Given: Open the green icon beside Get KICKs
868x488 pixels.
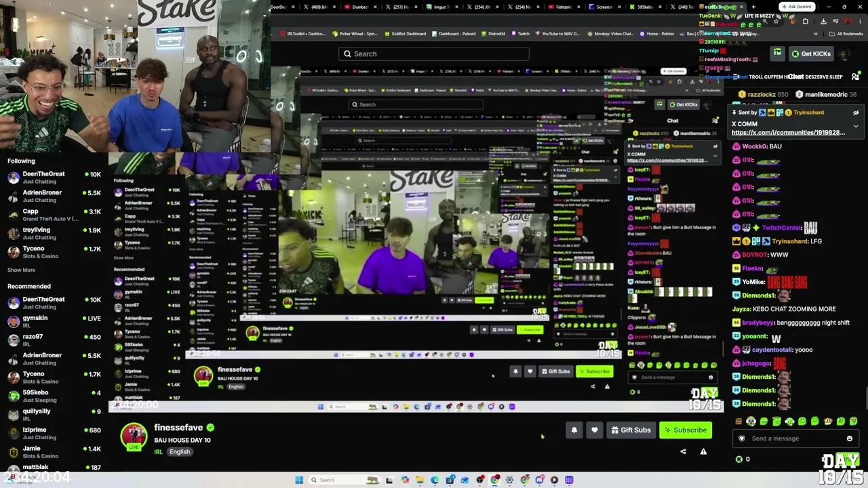Looking at the screenshot, I should click(777, 53).
